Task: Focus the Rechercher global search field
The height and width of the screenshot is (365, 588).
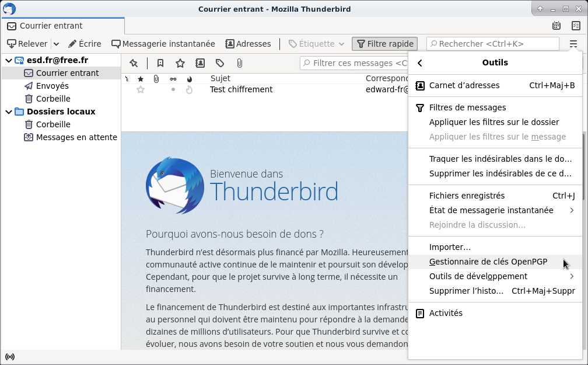Action: pyautogui.click(x=493, y=44)
